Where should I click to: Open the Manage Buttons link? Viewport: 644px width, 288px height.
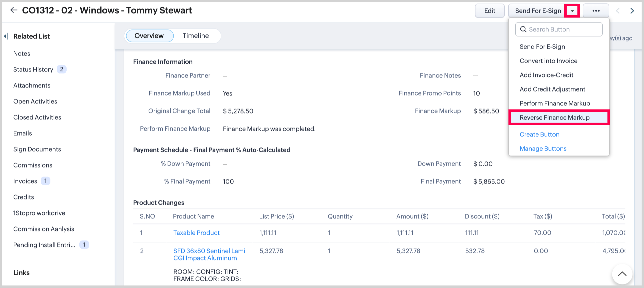543,148
